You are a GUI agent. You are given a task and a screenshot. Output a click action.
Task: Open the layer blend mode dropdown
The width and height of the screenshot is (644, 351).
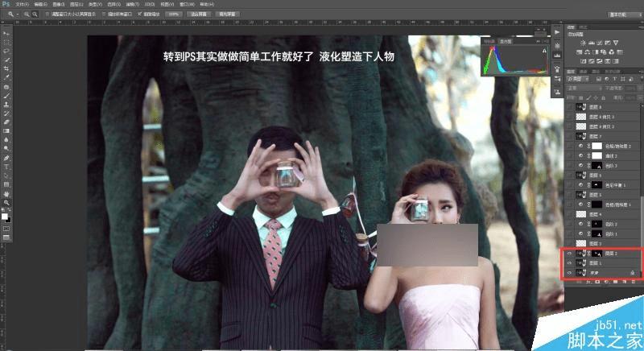[584, 89]
